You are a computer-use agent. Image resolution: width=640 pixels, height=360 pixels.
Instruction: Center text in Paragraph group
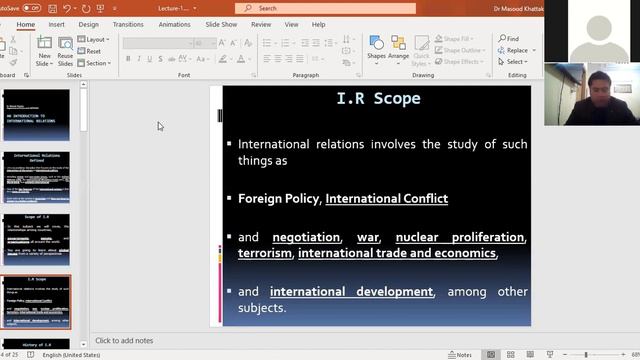(x=278, y=59)
